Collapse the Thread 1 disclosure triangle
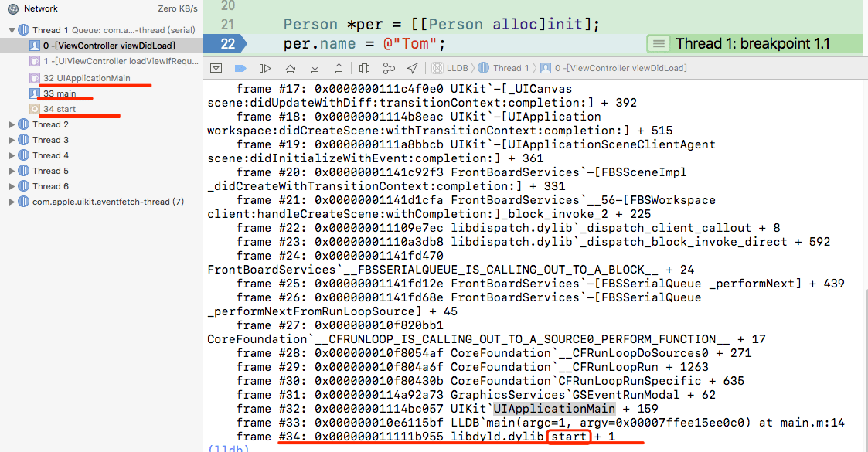Viewport: 868px width, 452px height. (12, 30)
